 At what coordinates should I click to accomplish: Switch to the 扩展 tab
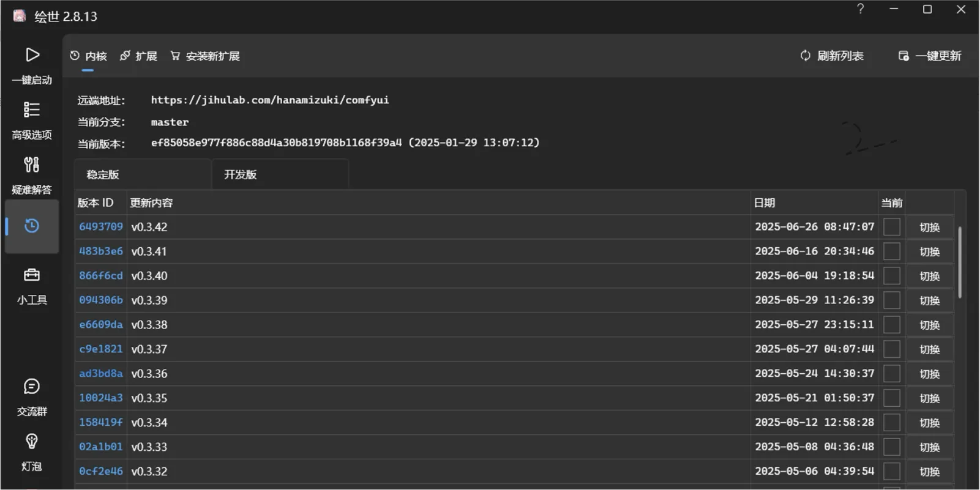click(x=139, y=56)
